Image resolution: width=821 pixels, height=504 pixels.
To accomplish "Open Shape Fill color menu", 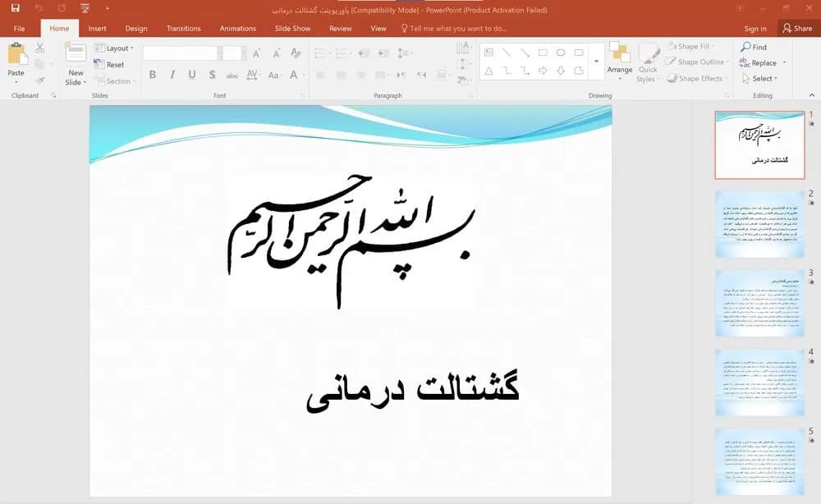I will (x=690, y=47).
